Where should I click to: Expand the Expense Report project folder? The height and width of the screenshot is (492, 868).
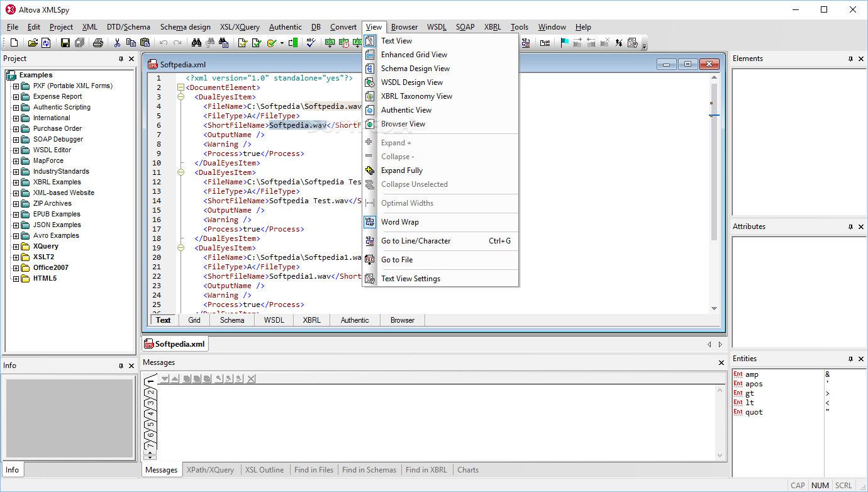pos(16,96)
